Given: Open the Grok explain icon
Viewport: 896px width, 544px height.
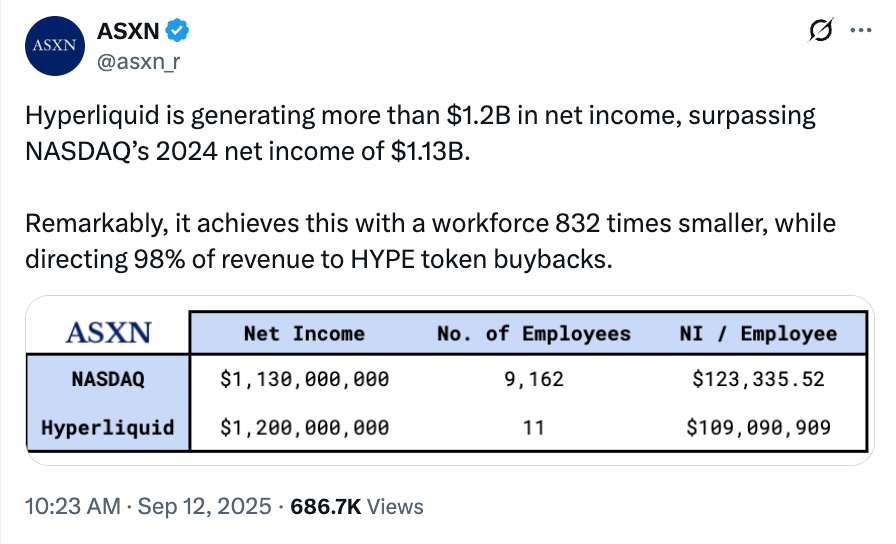Looking at the screenshot, I should point(820,31).
